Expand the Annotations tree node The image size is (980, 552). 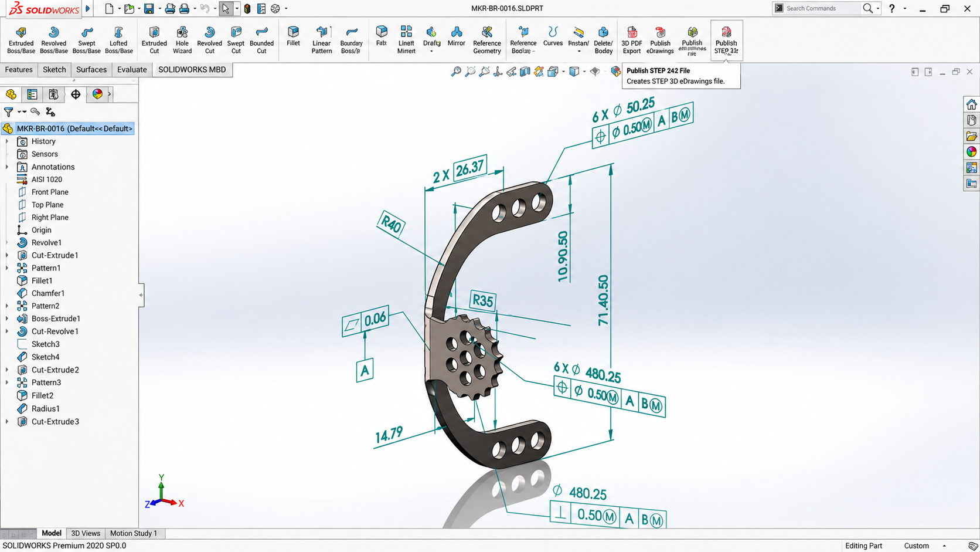[x=7, y=167]
